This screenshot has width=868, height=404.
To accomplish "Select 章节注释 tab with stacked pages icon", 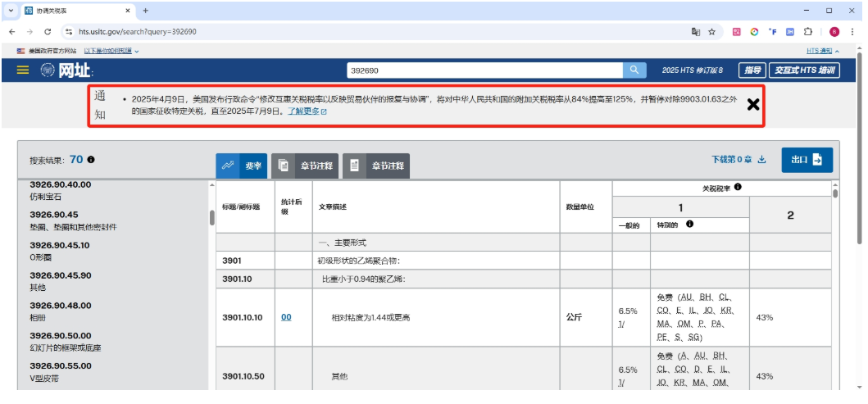I will 305,166.
